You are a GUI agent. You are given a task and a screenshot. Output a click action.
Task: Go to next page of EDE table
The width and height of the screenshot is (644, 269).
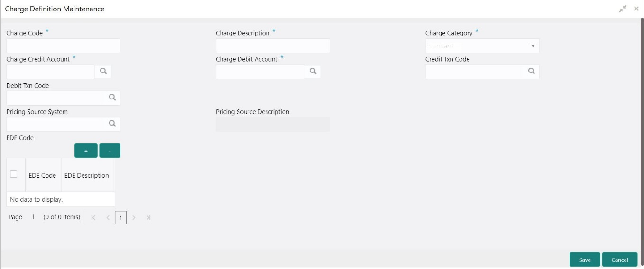[x=134, y=218]
